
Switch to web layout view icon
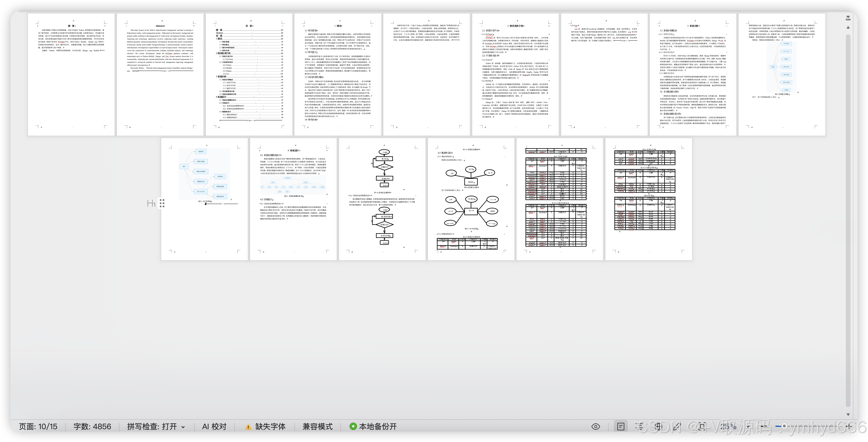[x=658, y=427]
